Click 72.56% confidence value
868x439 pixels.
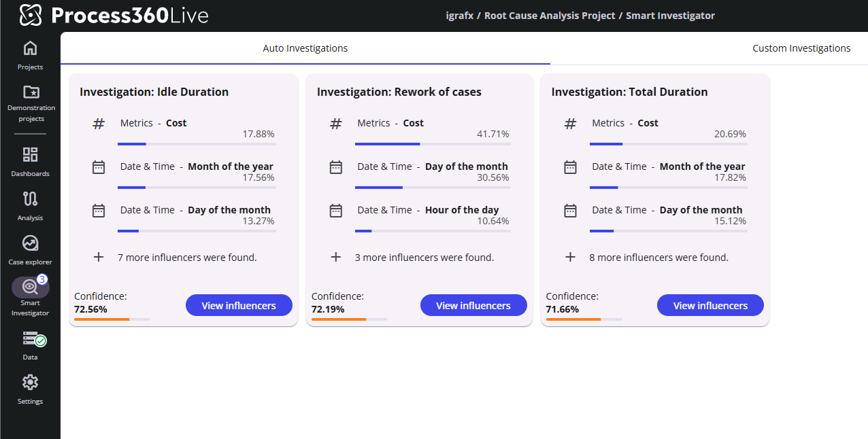tap(90, 309)
